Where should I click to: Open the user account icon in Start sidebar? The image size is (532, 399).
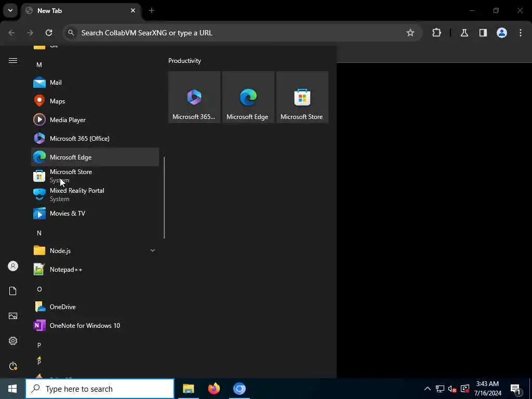13,266
